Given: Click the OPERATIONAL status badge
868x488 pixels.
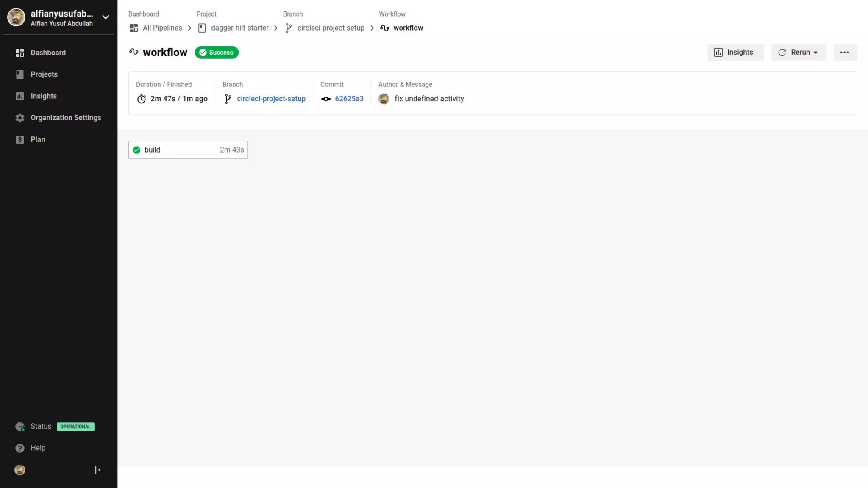Looking at the screenshot, I should (x=75, y=427).
